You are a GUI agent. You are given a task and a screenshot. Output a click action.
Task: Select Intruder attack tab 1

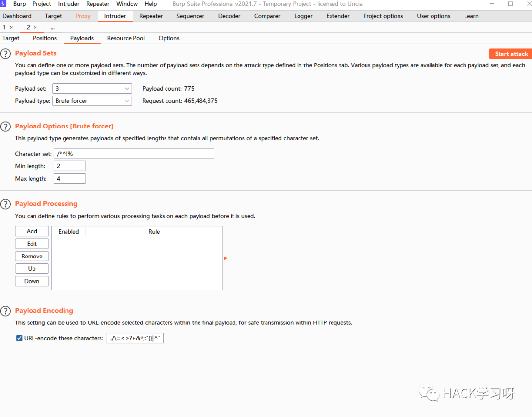[4, 27]
